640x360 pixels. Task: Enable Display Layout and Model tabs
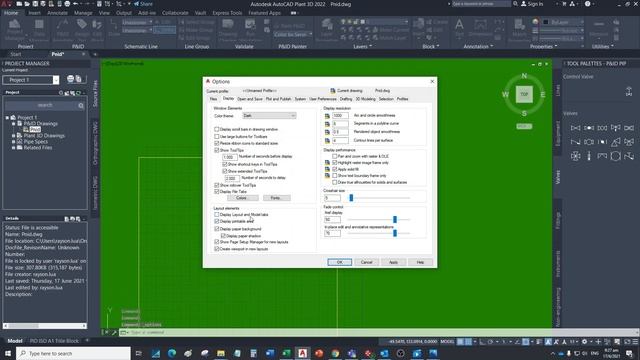pyautogui.click(x=217, y=214)
